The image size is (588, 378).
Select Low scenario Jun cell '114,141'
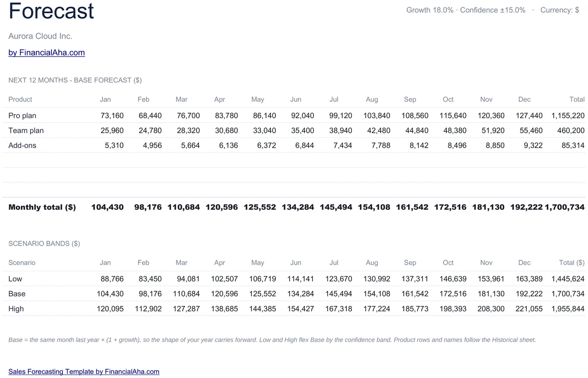coord(300,279)
